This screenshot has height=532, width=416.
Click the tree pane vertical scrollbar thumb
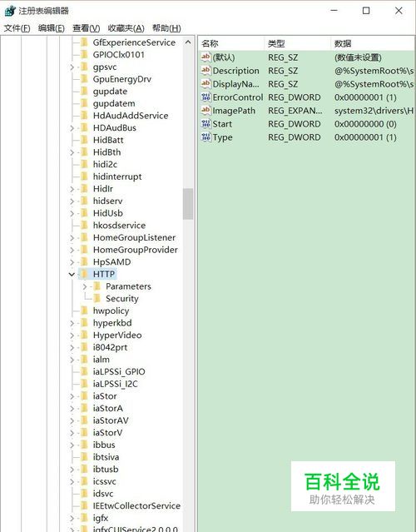(188, 204)
